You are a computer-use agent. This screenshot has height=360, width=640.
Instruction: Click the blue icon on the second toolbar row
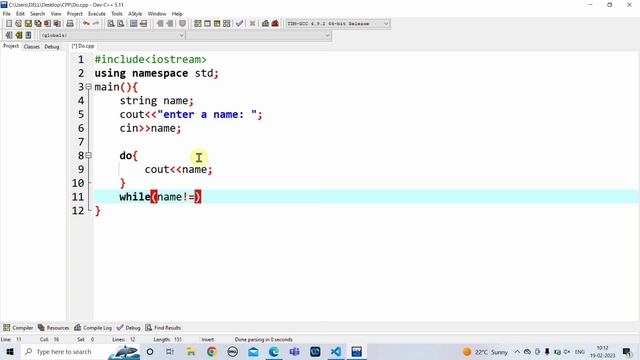coord(28,36)
